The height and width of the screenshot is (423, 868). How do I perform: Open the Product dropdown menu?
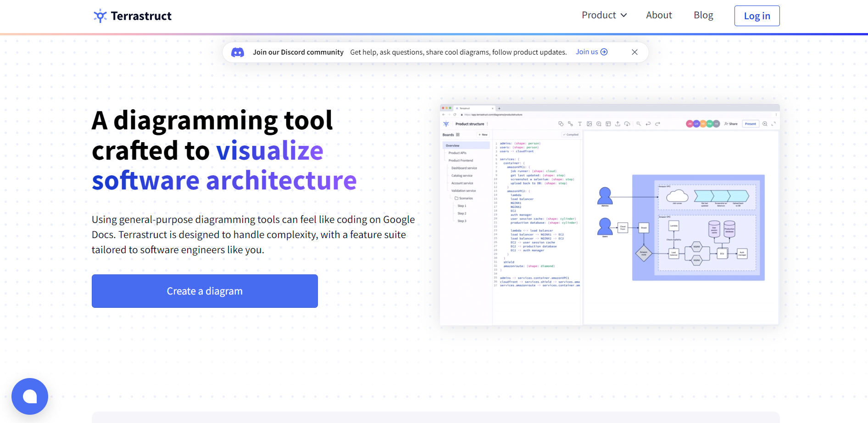pyautogui.click(x=604, y=15)
